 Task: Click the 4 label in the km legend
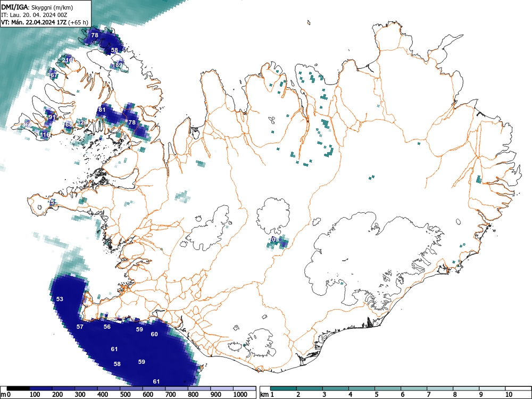pos(351,395)
